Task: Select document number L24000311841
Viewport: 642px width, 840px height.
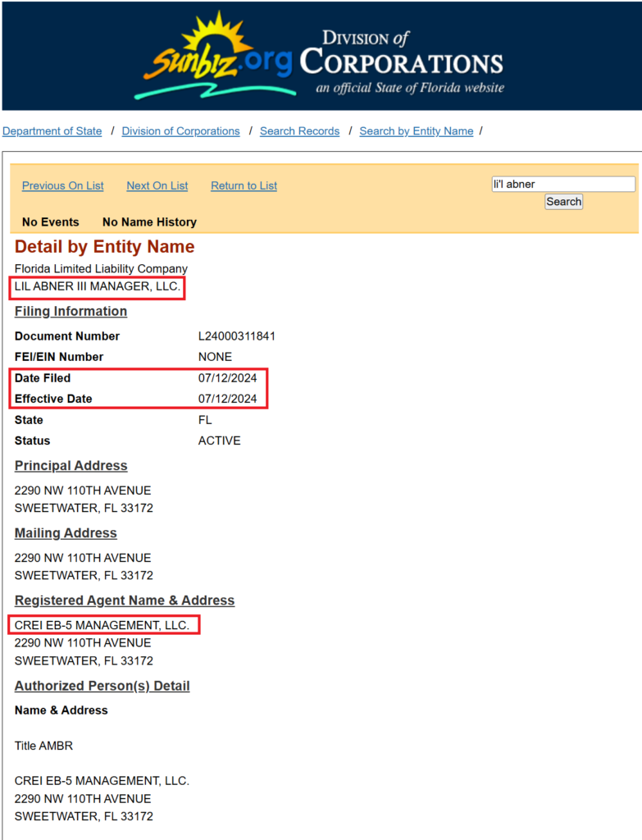Action: click(x=237, y=336)
